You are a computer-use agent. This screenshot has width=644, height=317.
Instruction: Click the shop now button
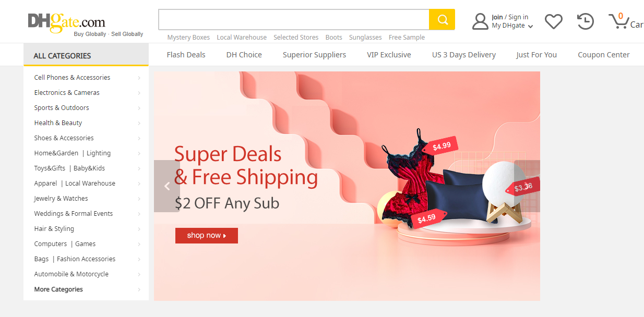point(207,236)
